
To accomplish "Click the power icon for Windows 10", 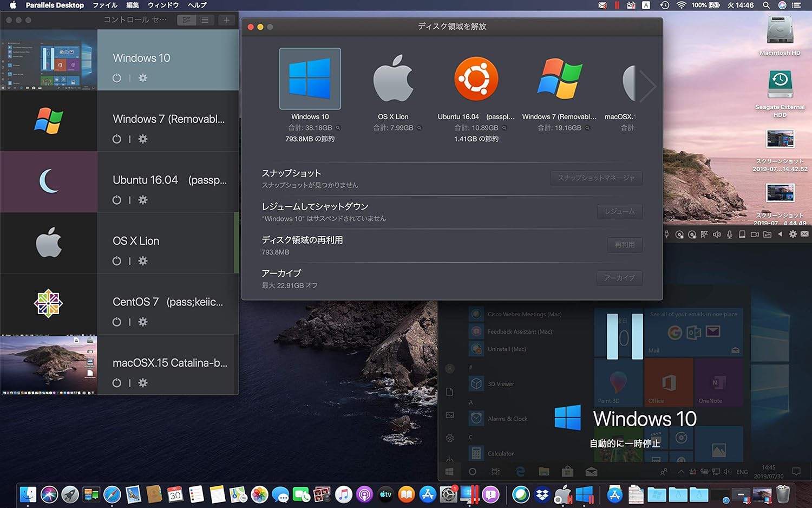I will (116, 78).
